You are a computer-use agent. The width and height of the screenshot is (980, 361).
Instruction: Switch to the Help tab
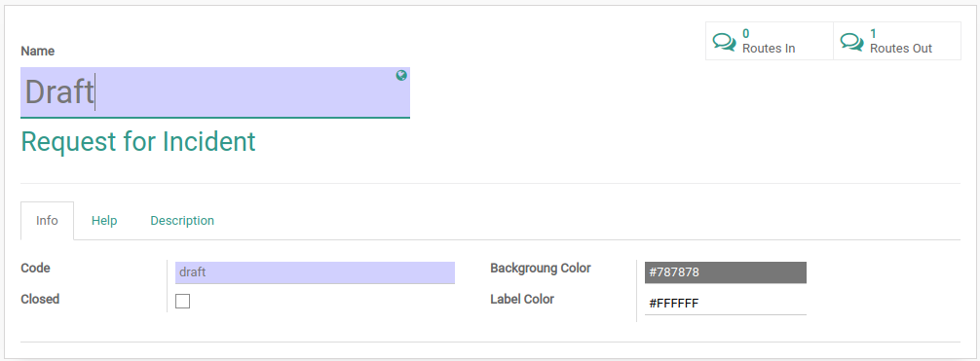point(104,221)
